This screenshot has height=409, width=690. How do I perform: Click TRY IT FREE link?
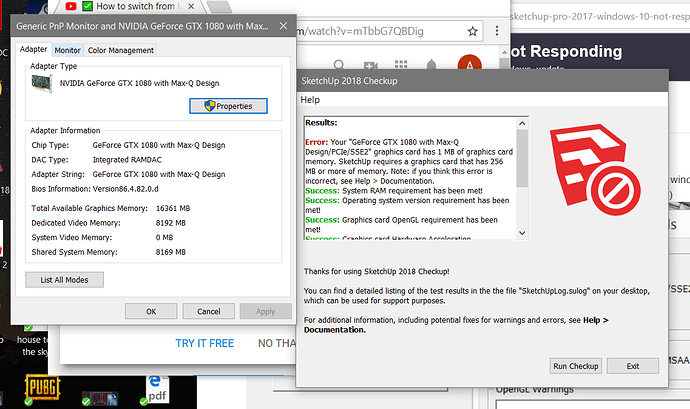pos(205,343)
